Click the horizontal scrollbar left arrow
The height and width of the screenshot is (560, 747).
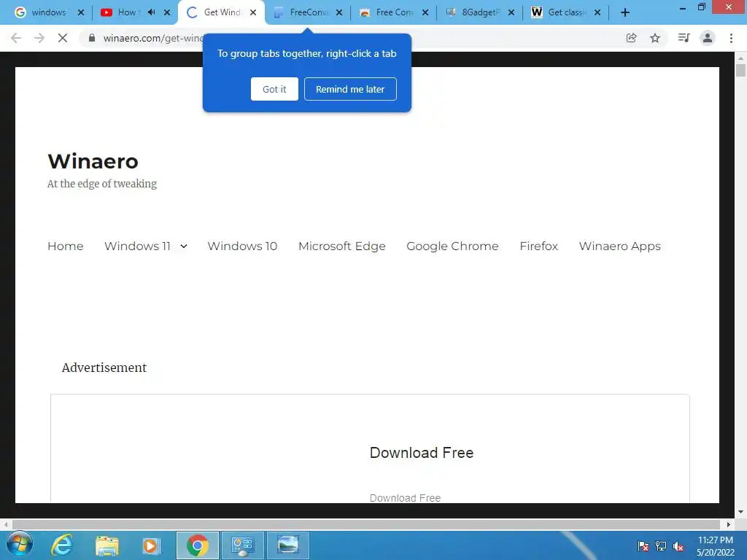click(x=6, y=524)
